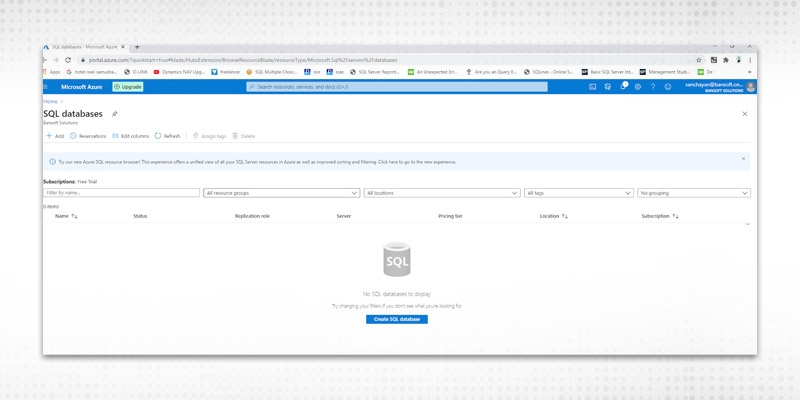Click the gray SQL database cylinder icon

click(x=396, y=259)
